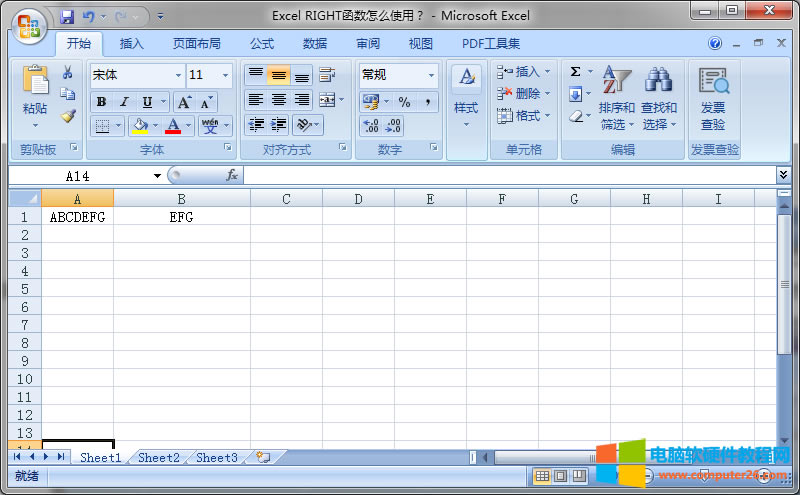
Task: Cut selection with scissors icon
Action: coord(67,72)
